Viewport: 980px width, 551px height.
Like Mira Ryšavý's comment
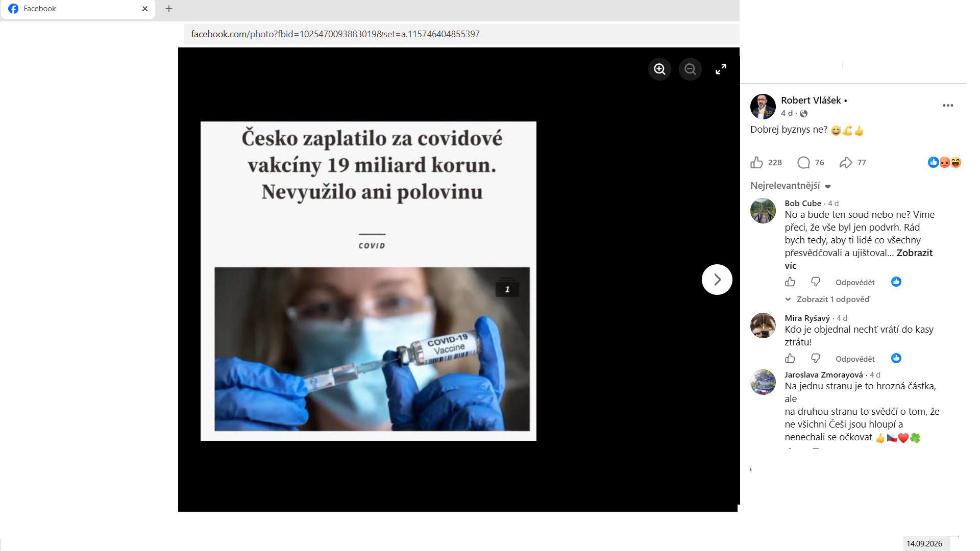pos(790,358)
